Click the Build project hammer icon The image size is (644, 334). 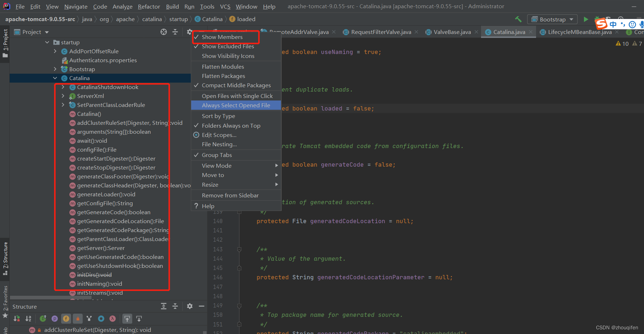(518, 19)
